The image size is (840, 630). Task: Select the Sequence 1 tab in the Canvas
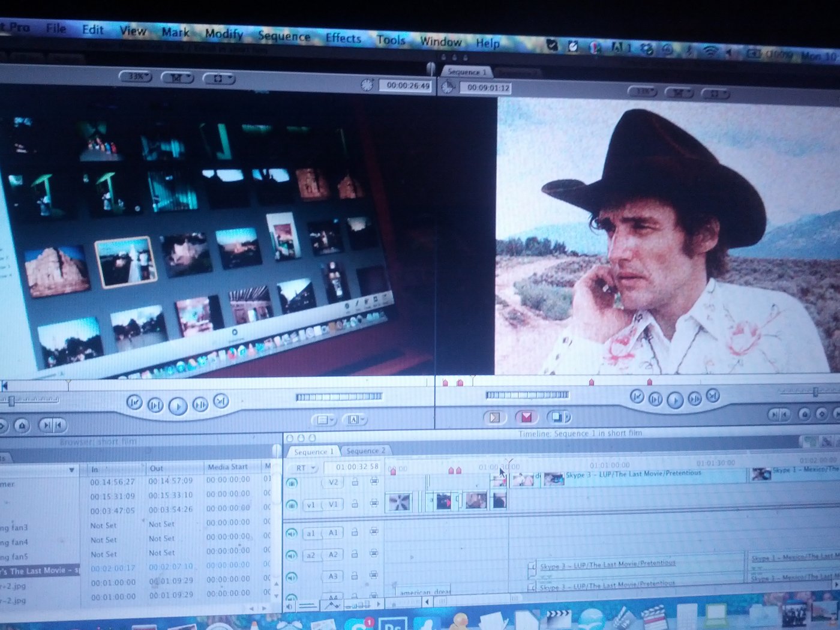[467, 71]
